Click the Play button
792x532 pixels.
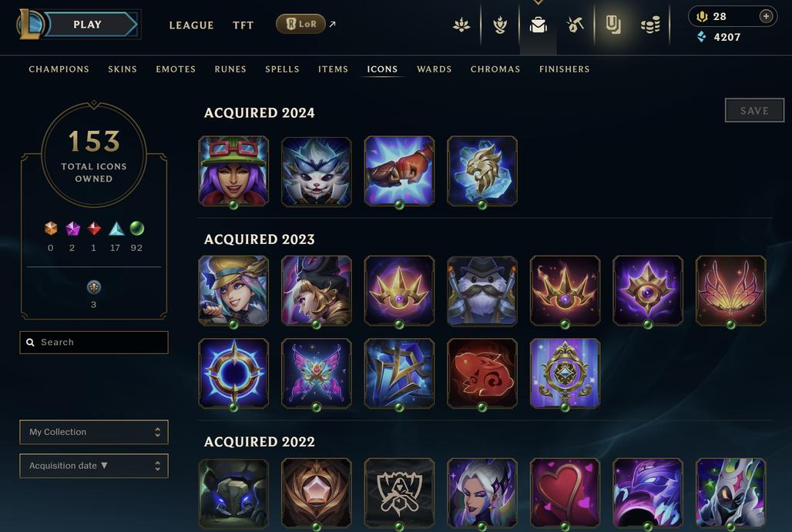(x=87, y=24)
